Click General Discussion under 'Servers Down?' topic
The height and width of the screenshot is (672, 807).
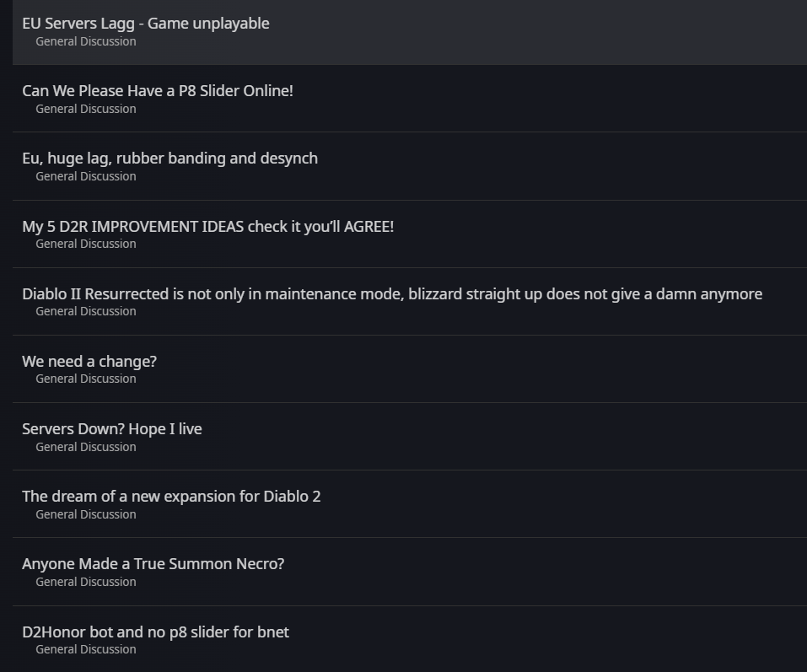(x=85, y=447)
